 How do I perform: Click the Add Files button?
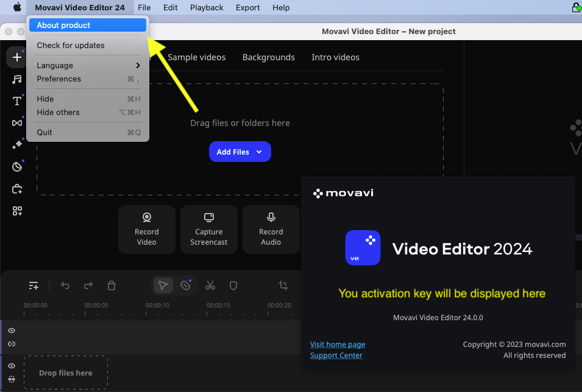pyautogui.click(x=240, y=152)
